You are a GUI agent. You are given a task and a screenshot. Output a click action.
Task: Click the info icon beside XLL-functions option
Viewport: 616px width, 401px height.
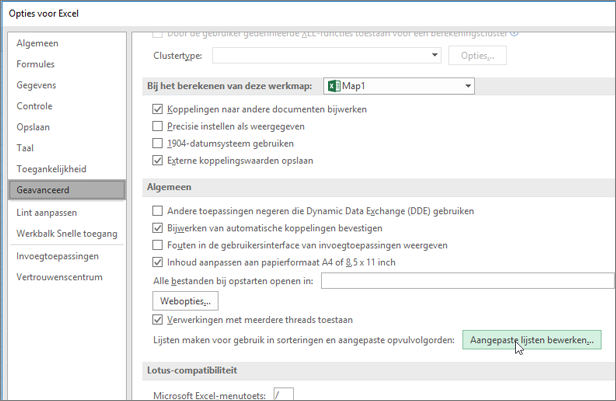coord(514,33)
